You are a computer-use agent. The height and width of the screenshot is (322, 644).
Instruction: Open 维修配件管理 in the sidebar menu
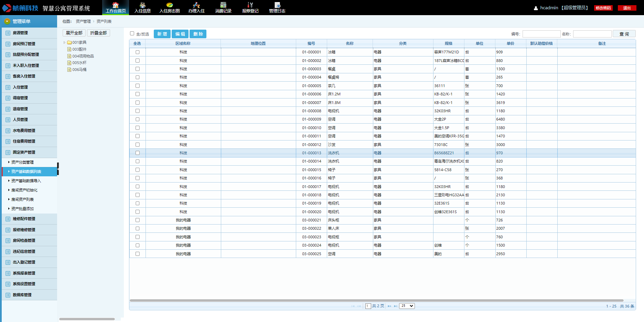pyautogui.click(x=24, y=219)
